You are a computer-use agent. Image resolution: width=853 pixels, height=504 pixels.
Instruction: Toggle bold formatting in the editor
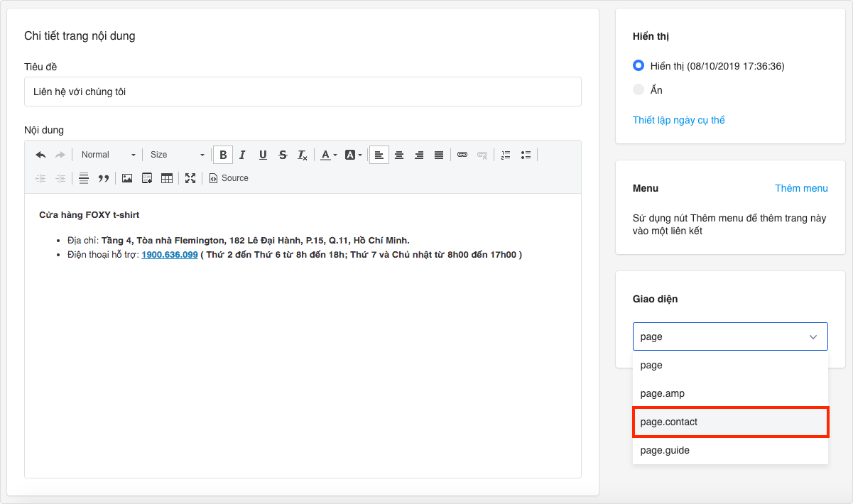point(223,155)
